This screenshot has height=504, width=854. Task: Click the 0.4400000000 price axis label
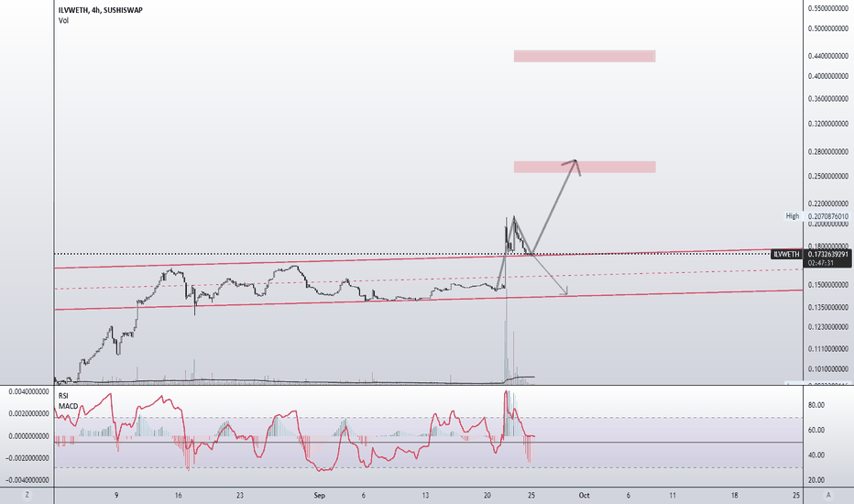pyautogui.click(x=827, y=56)
